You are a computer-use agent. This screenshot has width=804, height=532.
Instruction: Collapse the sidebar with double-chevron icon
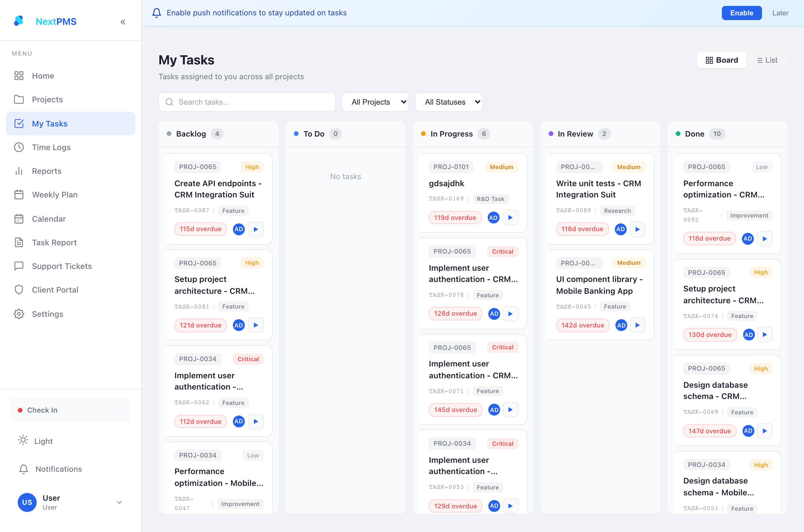(123, 22)
